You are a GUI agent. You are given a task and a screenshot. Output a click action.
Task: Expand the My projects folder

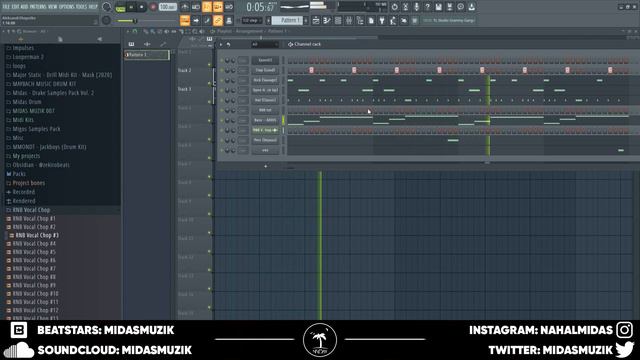pos(26,156)
